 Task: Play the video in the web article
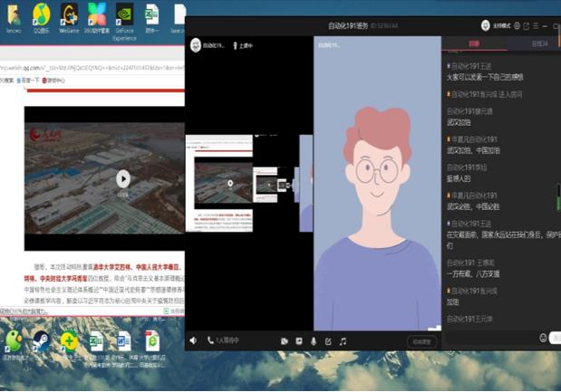(122, 178)
